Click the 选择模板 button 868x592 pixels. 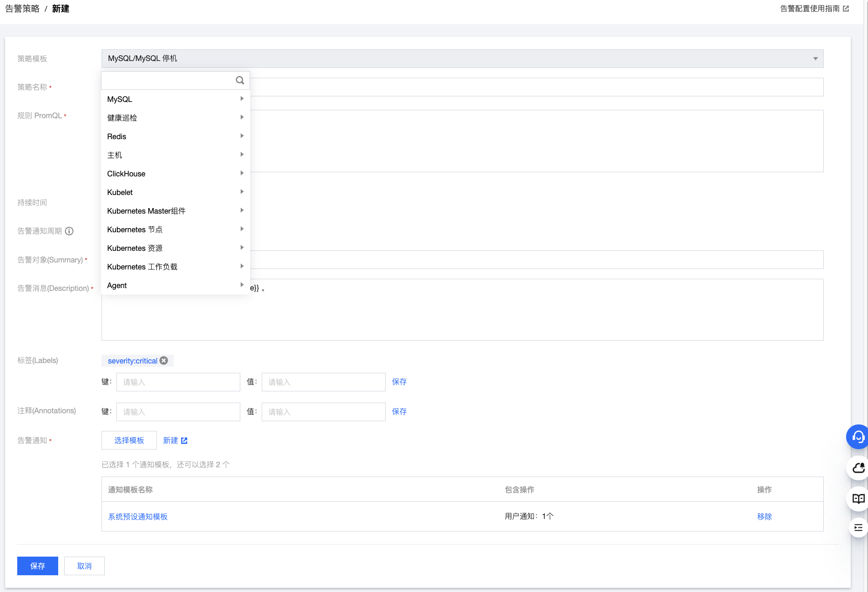(129, 440)
